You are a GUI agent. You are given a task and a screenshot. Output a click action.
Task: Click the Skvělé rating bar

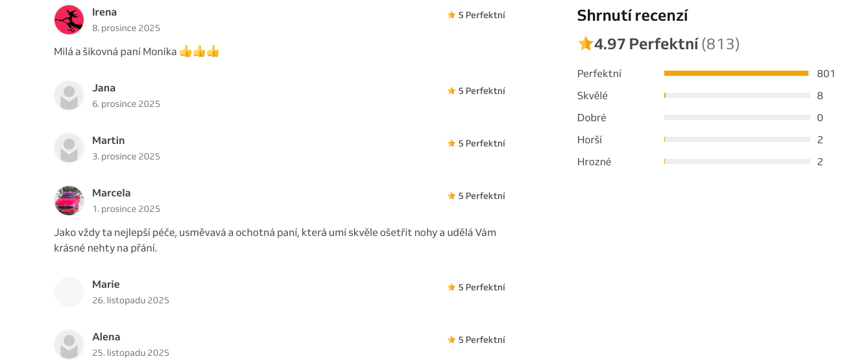click(737, 95)
